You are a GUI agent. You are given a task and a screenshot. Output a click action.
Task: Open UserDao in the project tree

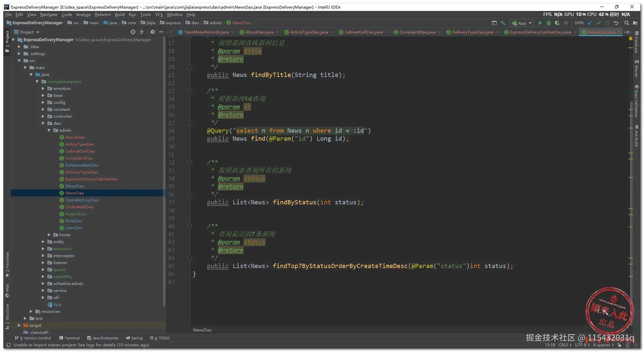click(x=74, y=228)
